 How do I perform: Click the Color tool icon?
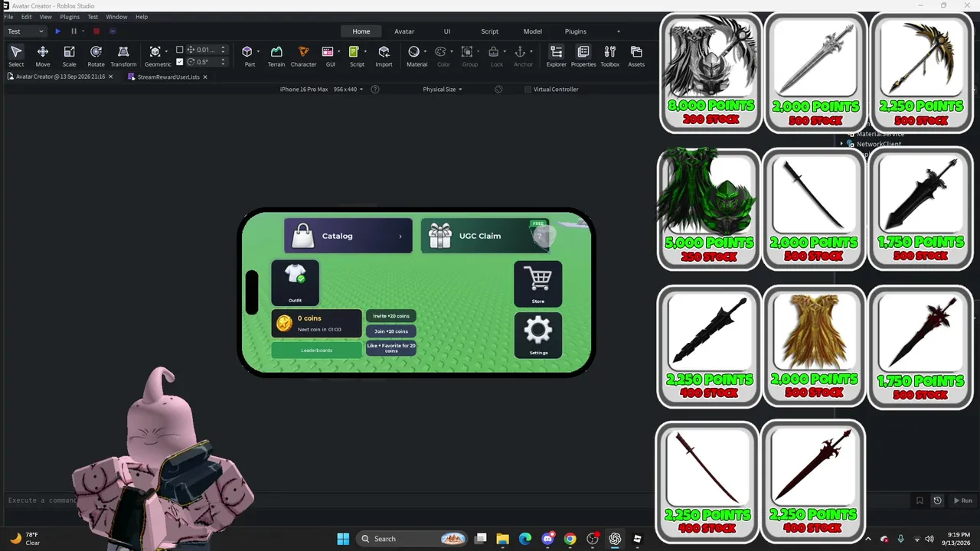pyautogui.click(x=440, y=51)
